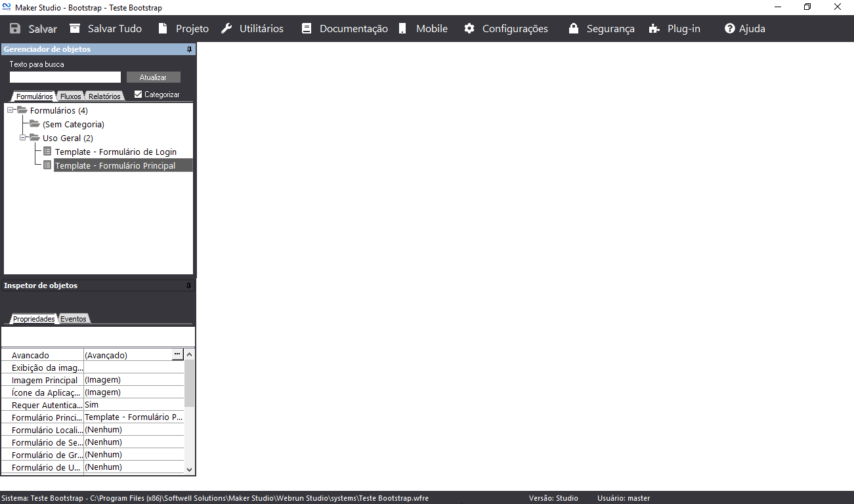Click the Atualizar button
The height and width of the screenshot is (504, 854).
click(x=153, y=77)
